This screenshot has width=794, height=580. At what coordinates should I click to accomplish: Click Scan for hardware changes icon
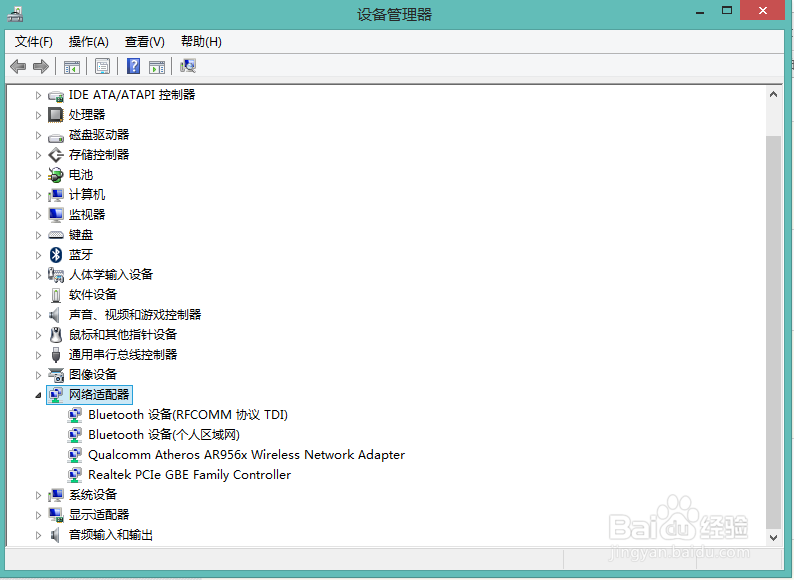(x=188, y=66)
